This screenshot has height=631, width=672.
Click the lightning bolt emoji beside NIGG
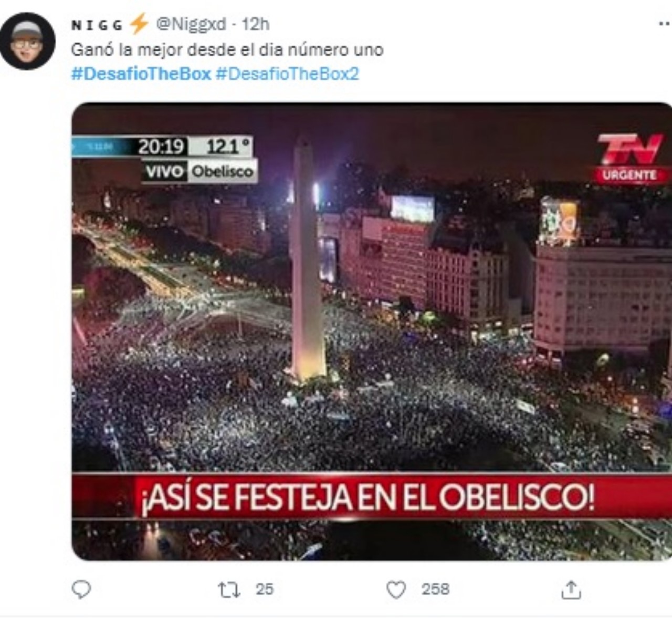139,24
